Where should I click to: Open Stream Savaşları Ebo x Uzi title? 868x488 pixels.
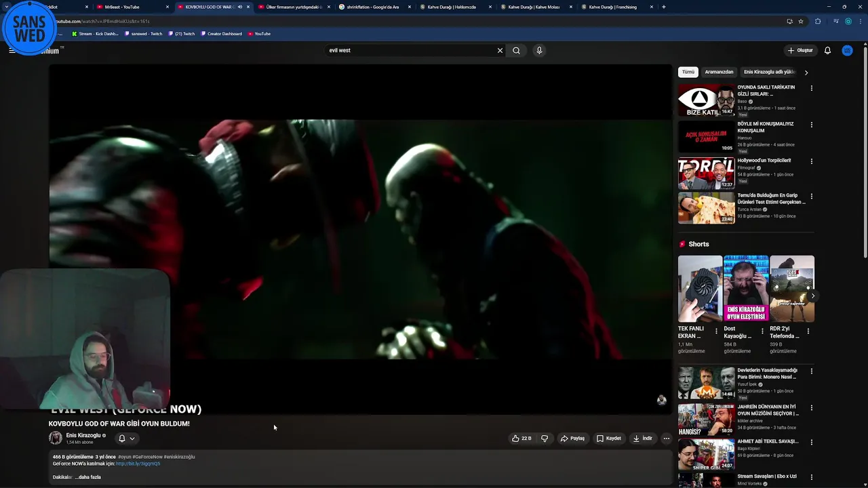point(767,476)
